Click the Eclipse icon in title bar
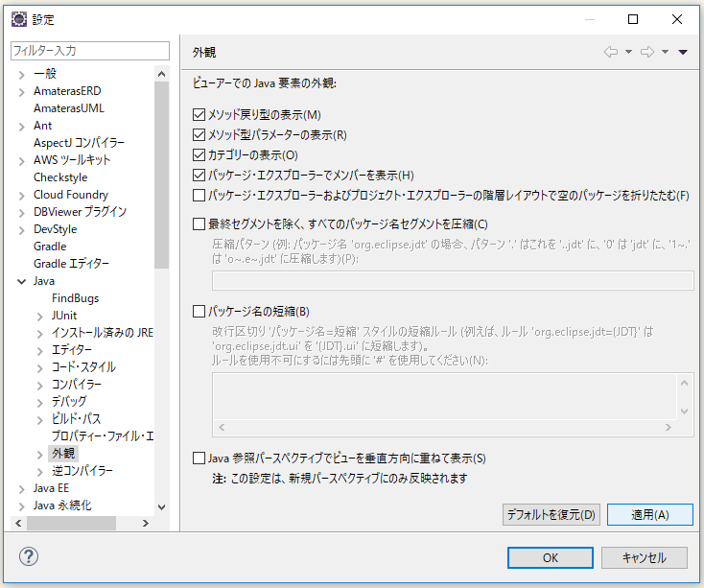The image size is (704, 588). click(19, 19)
